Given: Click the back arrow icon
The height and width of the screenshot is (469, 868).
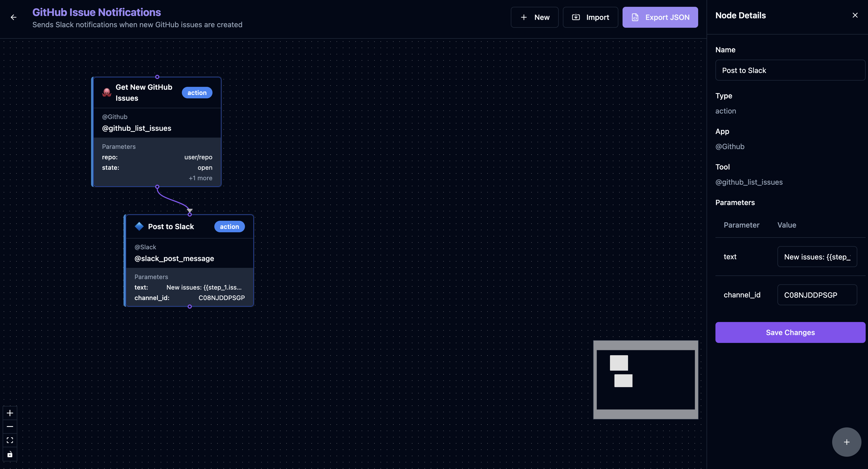Looking at the screenshot, I should tap(14, 17).
